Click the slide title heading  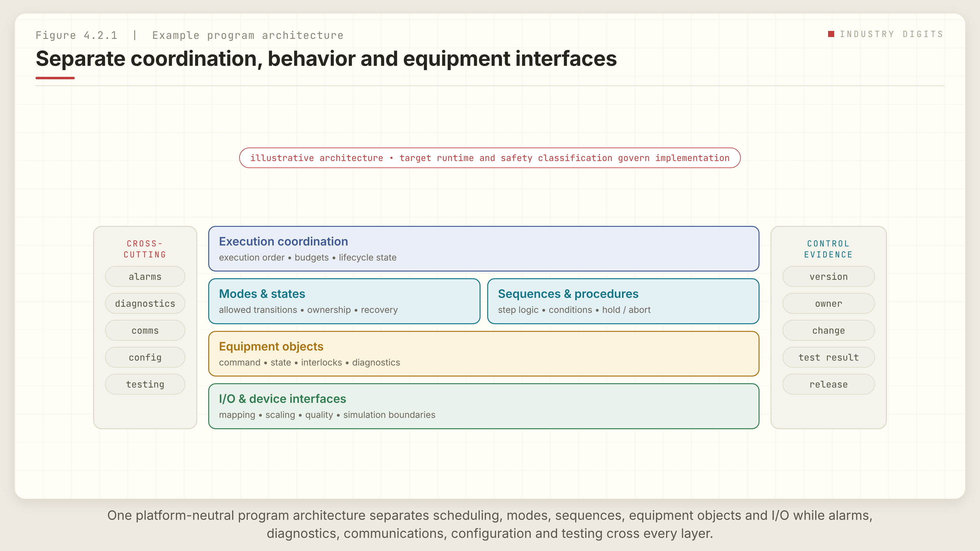326,58
